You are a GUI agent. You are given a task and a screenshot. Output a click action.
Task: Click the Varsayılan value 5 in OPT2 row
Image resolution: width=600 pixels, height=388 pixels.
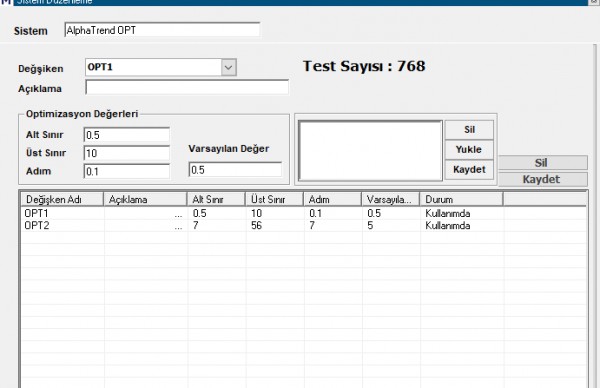coord(370,225)
